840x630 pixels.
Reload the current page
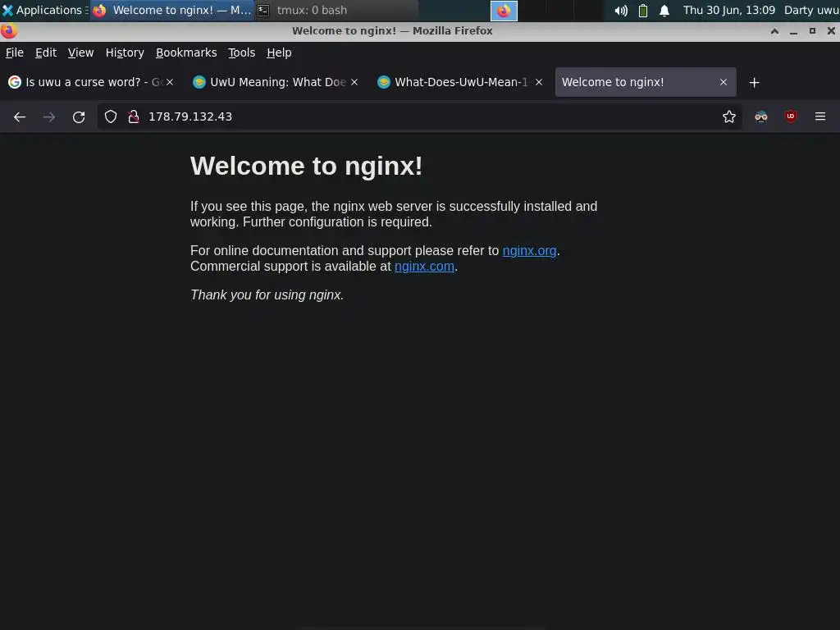79,116
